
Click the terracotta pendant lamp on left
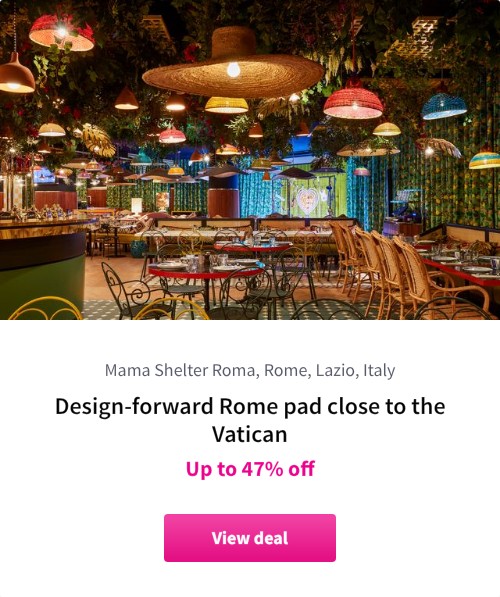16,74
